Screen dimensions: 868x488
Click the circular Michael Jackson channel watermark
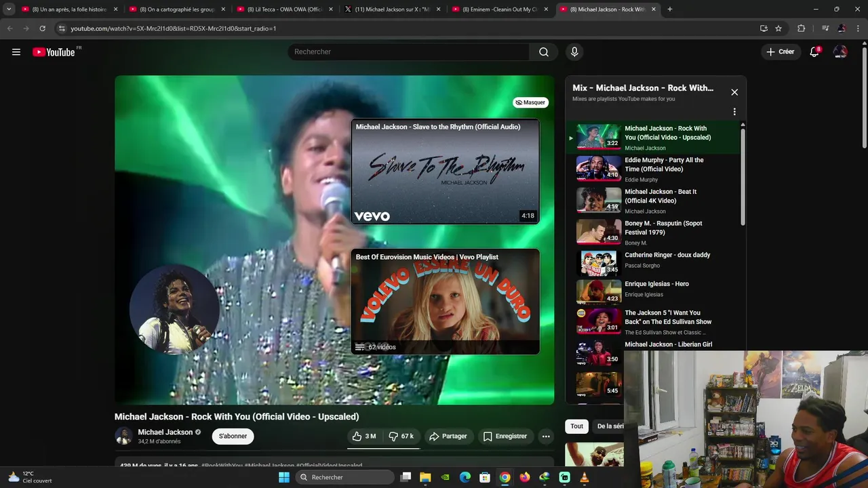[x=174, y=309]
